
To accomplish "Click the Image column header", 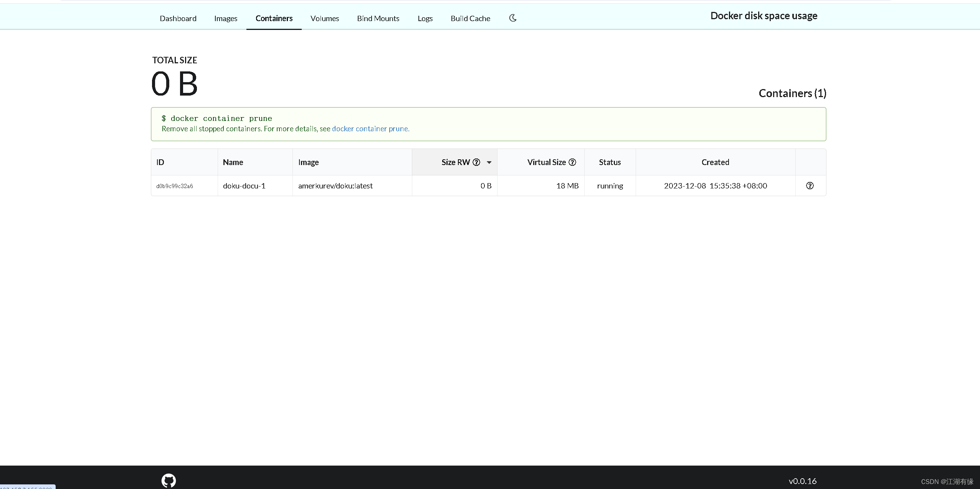I will [308, 162].
